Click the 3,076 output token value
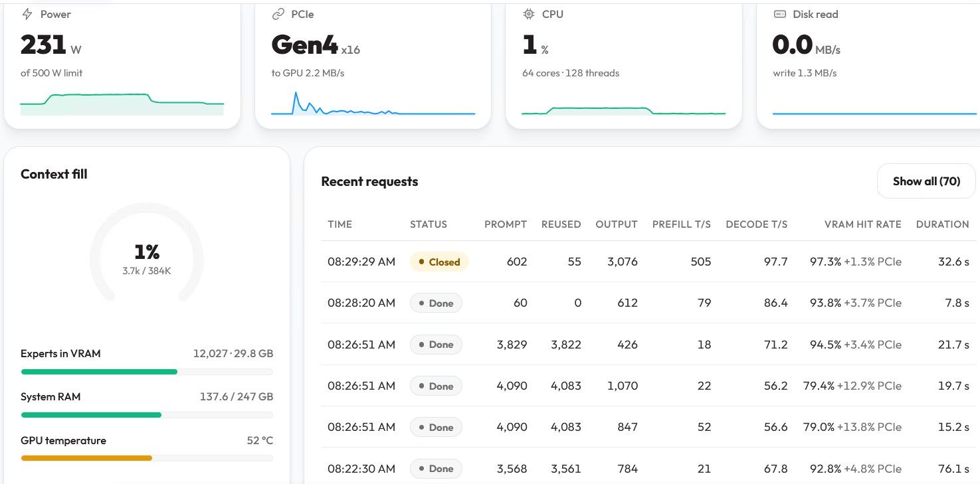The height and width of the screenshot is (484, 980). 623,262
